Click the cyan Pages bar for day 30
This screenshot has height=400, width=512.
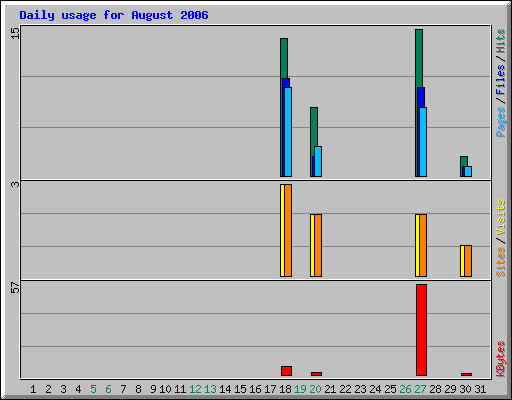click(x=468, y=171)
